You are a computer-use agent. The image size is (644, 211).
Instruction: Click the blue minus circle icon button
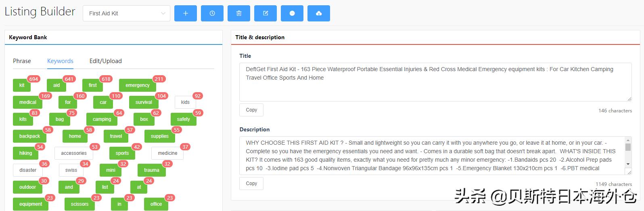[292, 13]
